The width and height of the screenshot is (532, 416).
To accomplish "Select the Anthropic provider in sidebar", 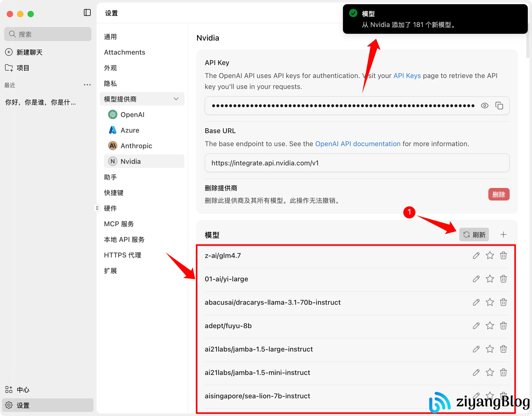I will [x=136, y=146].
